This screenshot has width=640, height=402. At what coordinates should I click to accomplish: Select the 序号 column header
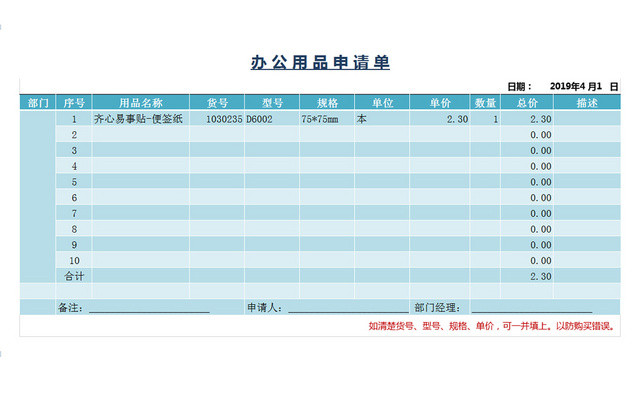(x=74, y=102)
